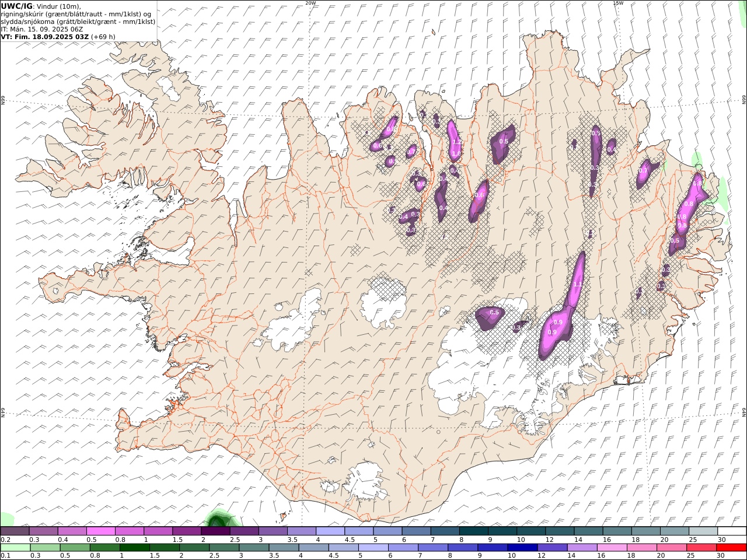Pick upper-row pale gray swatch between 25 and 30
Image resolution: width=747 pixels, height=560 pixels.
pyautogui.click(x=703, y=531)
